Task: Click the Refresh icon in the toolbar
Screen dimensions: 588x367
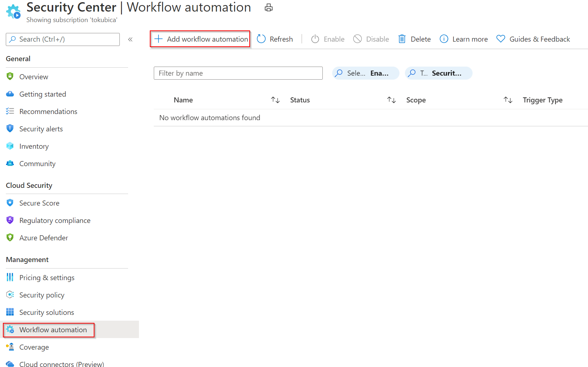Action: (261, 39)
